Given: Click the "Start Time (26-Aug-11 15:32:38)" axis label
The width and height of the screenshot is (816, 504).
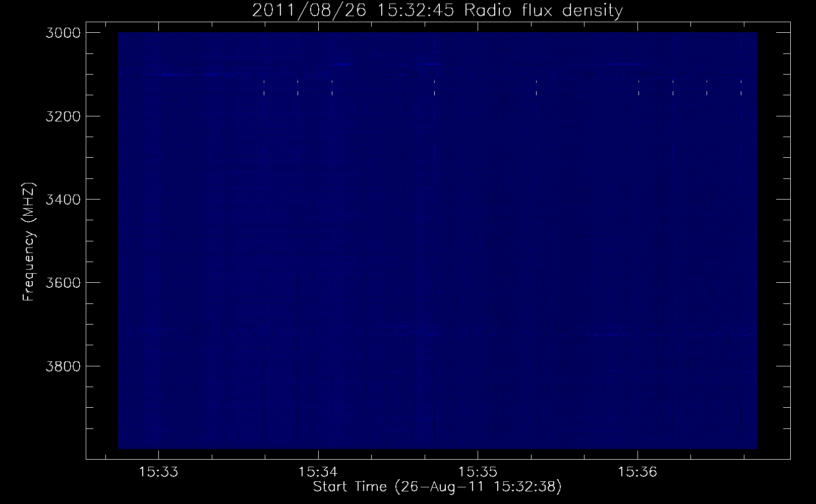Looking at the screenshot, I should click(437, 487).
